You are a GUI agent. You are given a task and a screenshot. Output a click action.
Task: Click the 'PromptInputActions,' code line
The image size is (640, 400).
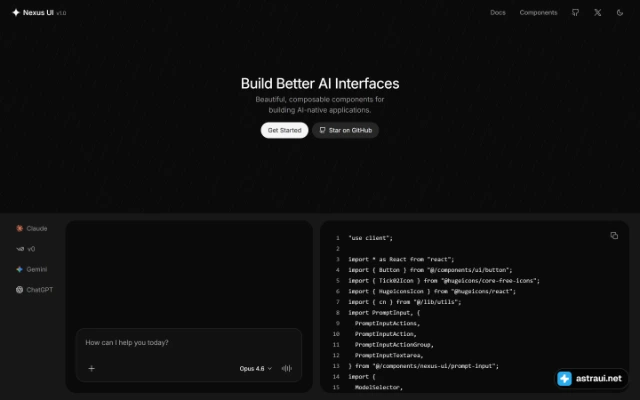click(x=387, y=323)
